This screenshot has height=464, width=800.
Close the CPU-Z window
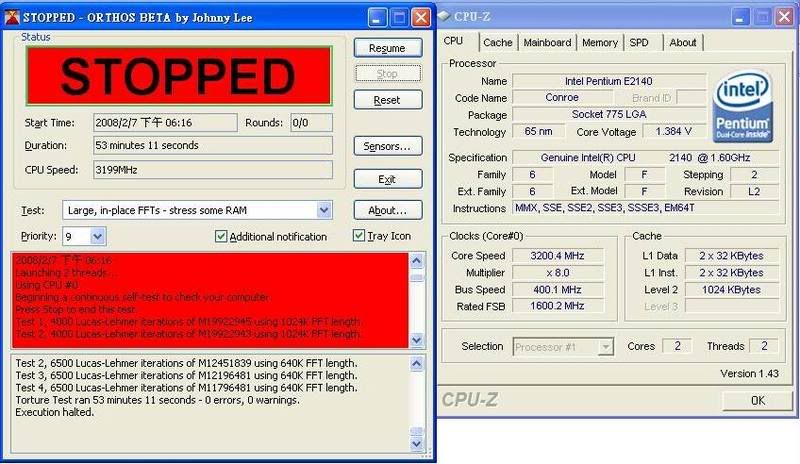(x=784, y=17)
